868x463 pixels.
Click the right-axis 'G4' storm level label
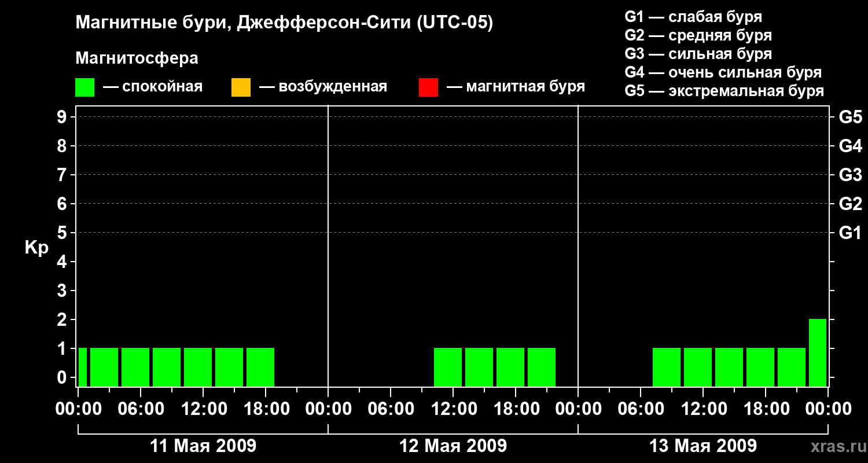tap(851, 146)
